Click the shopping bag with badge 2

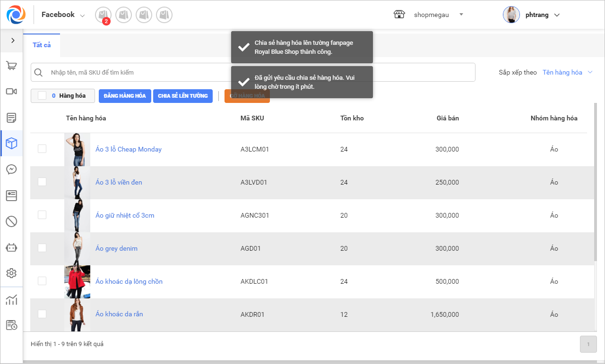[x=103, y=15]
